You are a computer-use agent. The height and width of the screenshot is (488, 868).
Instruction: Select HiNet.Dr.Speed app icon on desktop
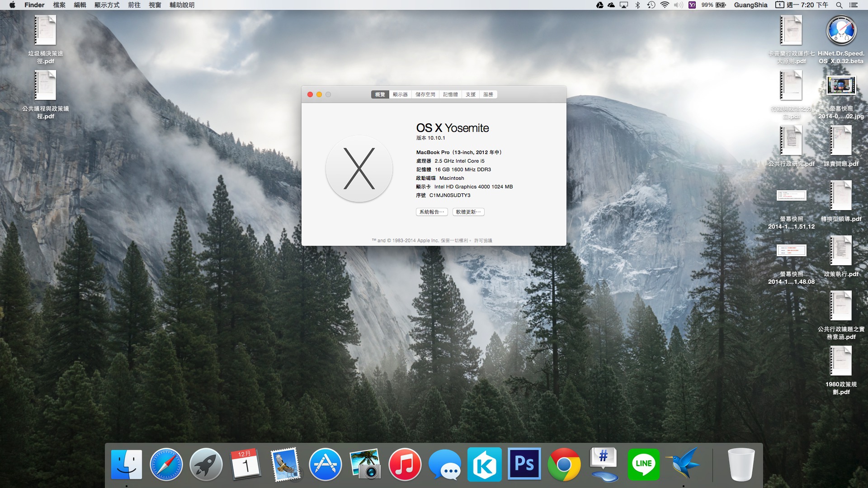[841, 40]
